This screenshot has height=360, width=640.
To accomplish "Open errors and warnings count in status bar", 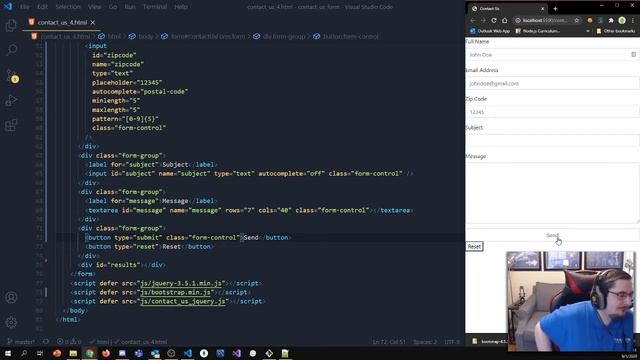I will (x=69, y=342).
